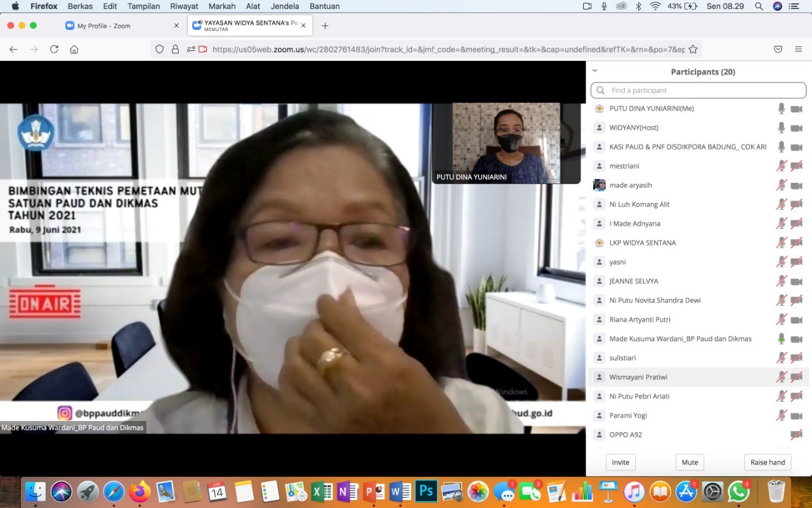Launch Photoshop from the dock
This screenshot has height=508, width=812.
click(x=426, y=491)
